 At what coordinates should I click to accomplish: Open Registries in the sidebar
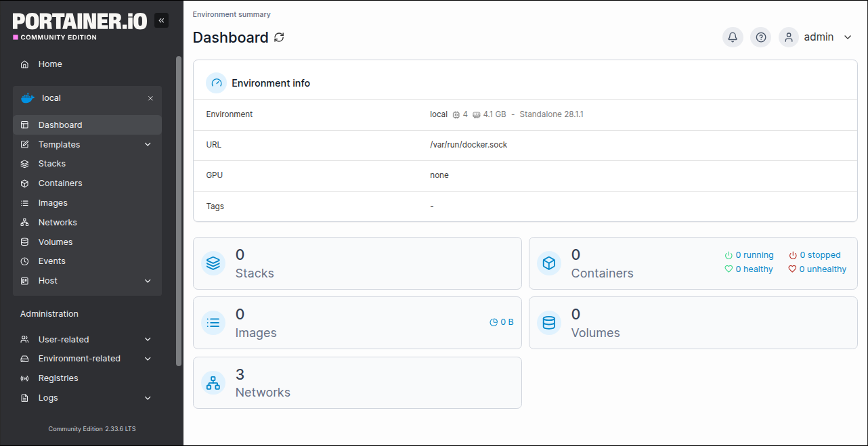point(58,378)
